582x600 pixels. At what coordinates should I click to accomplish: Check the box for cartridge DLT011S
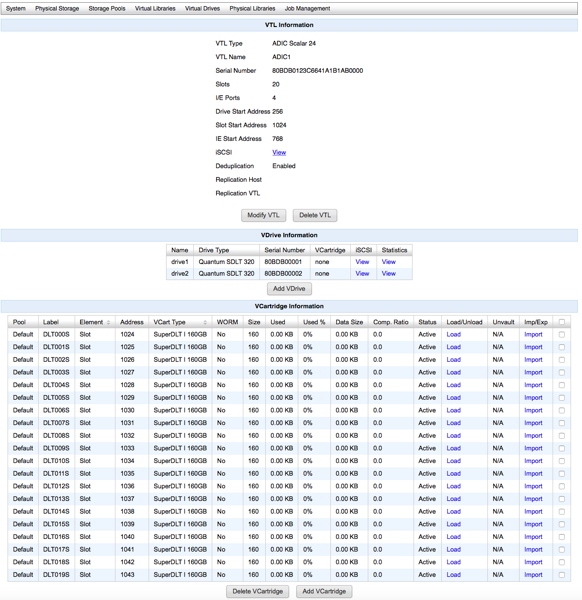click(x=562, y=474)
